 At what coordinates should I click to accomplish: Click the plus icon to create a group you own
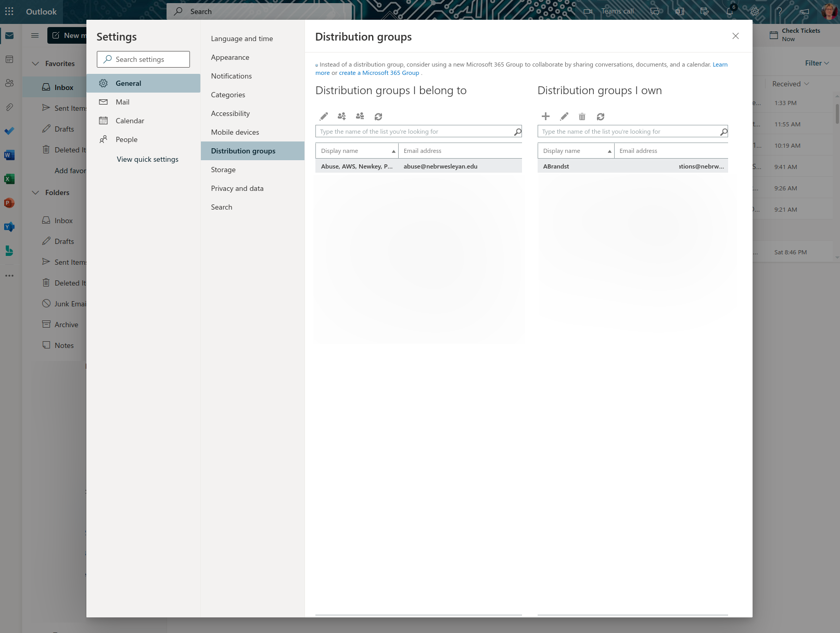(x=545, y=117)
